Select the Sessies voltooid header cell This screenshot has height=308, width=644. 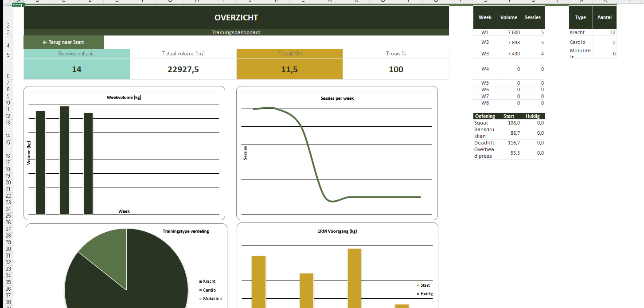pos(77,54)
